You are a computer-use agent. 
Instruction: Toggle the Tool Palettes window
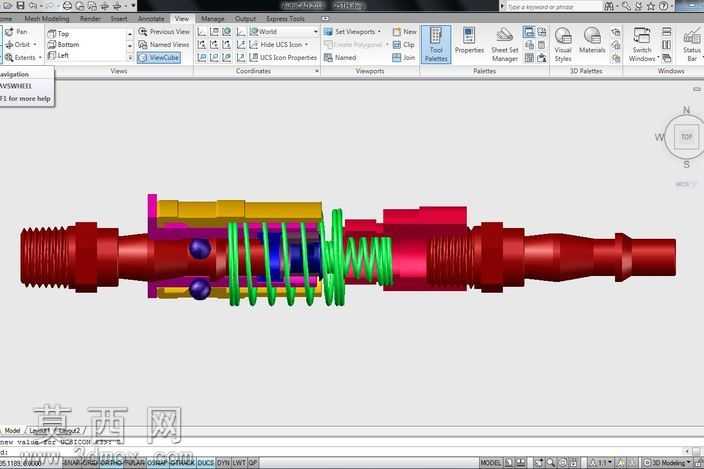coord(436,44)
